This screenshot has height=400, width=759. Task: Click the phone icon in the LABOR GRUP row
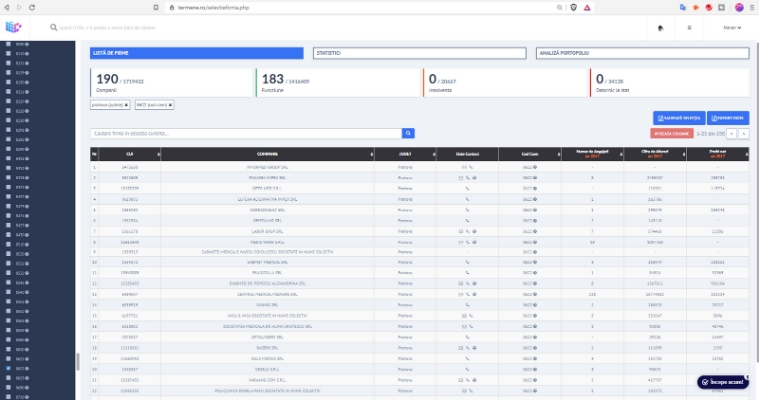[x=468, y=231]
